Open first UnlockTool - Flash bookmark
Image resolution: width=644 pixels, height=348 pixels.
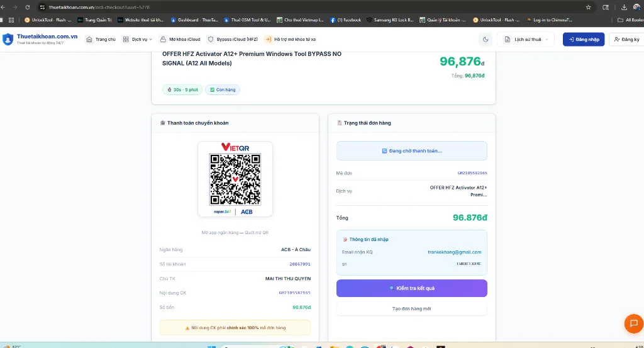coord(48,20)
